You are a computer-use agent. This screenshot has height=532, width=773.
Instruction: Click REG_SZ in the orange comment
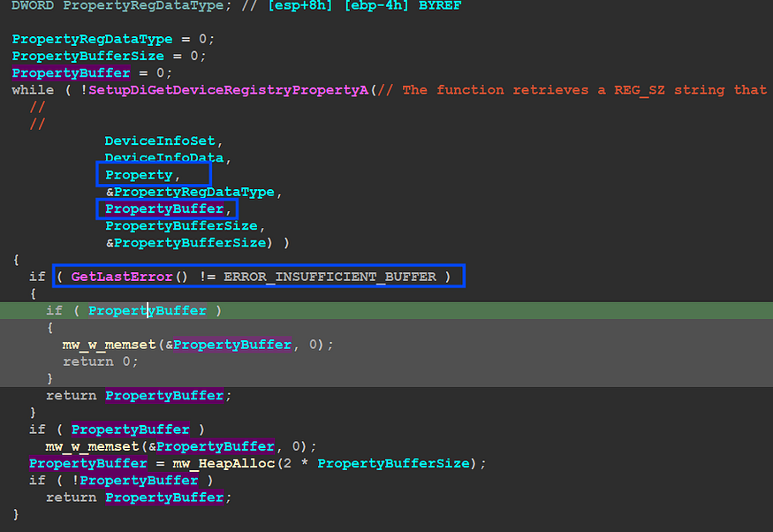point(639,90)
